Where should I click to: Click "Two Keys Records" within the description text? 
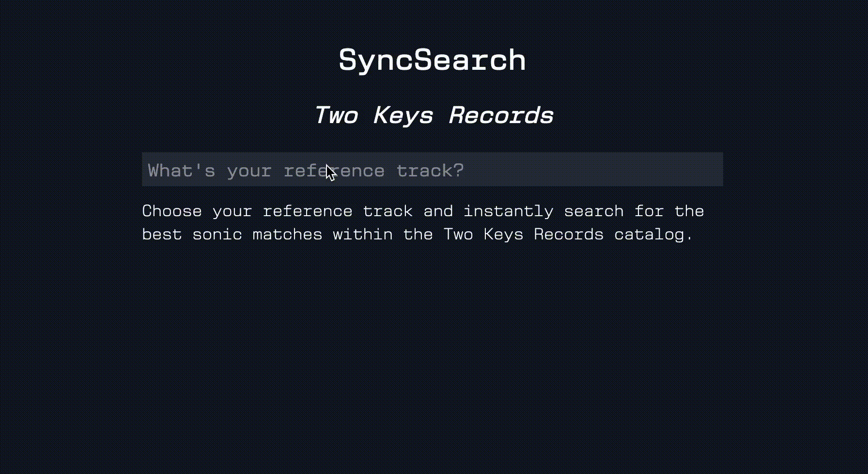(x=523, y=235)
